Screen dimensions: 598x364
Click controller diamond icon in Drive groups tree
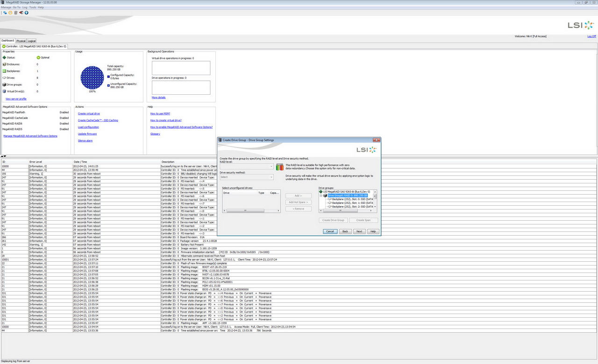click(321, 191)
